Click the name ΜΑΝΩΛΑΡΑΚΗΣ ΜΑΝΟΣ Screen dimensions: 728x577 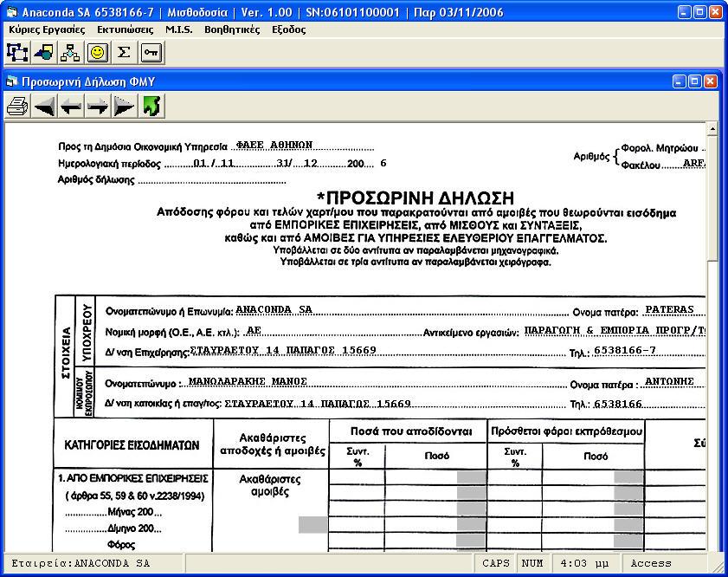[248, 381]
